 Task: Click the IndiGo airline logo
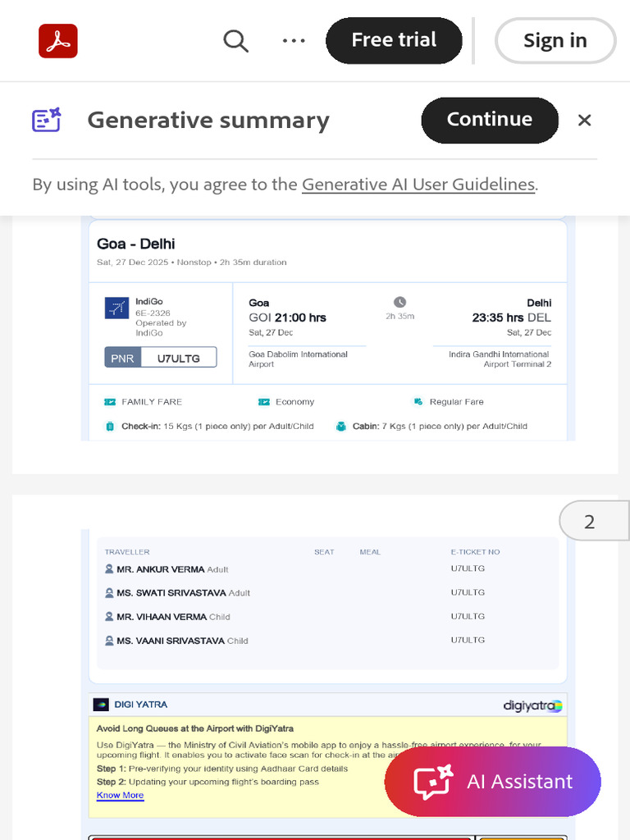[116, 308]
